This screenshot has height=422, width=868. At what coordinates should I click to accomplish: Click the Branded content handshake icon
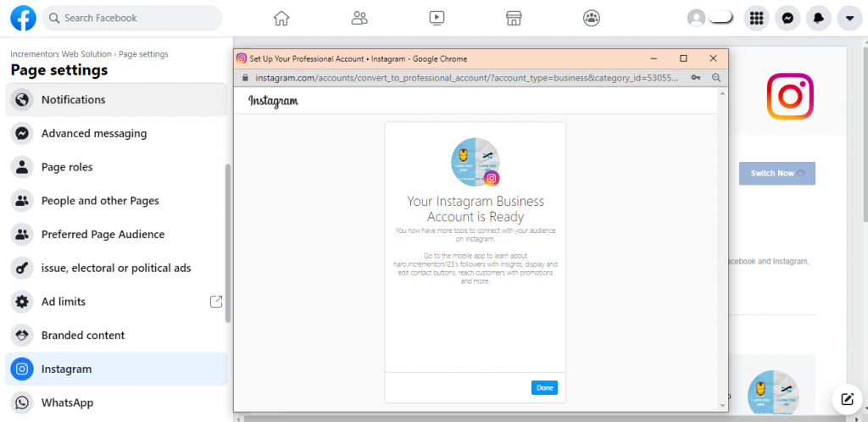pyautogui.click(x=22, y=336)
